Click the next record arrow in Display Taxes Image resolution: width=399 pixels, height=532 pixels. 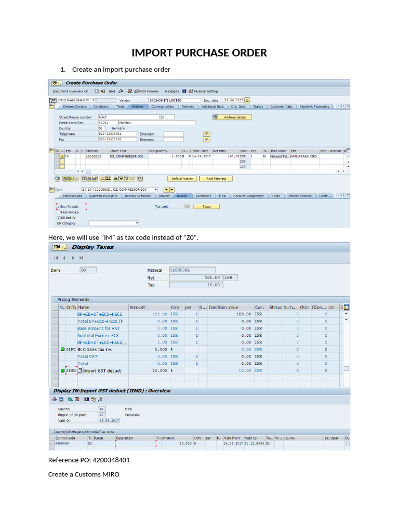73,258
